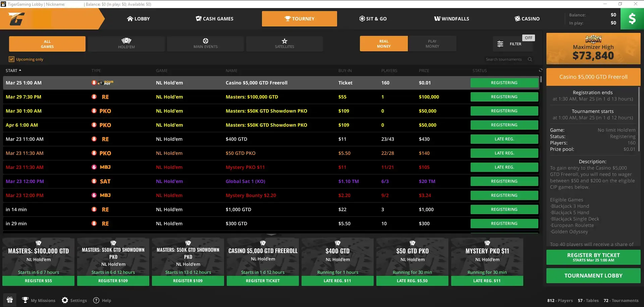Screen dimensions: 644x307
Task: Switch to the SATELLITES tab
Action: coord(284,44)
